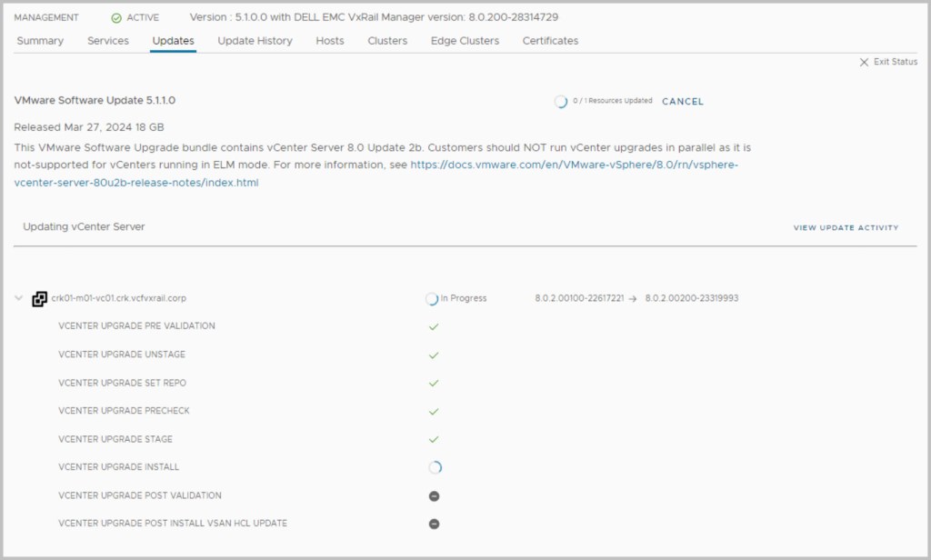Screen dimensions: 931x560
Task: Click the green ACTIVE status check icon
Action: (x=116, y=18)
